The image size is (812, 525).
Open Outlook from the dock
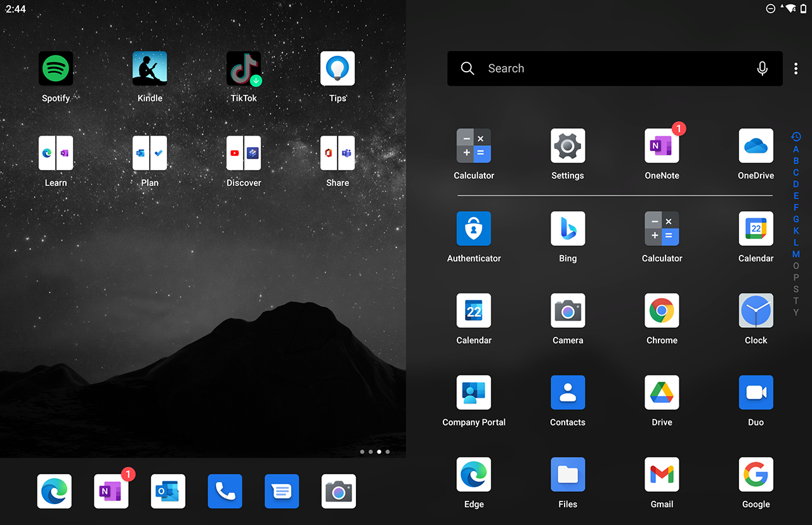click(x=168, y=491)
